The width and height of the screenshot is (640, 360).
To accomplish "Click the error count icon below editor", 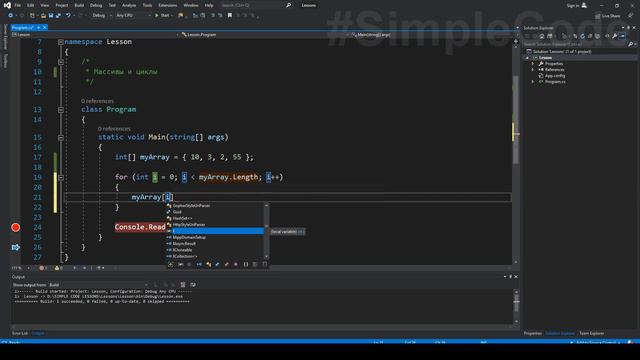I will [42, 268].
